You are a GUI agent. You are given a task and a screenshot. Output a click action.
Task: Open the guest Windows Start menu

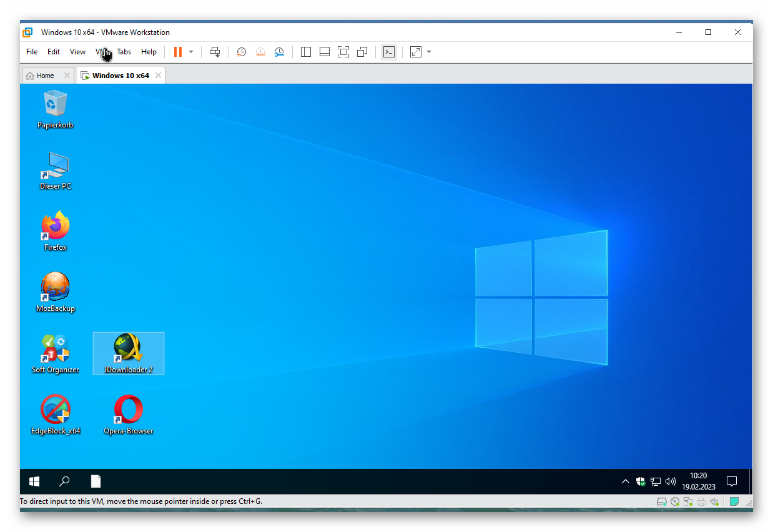[x=34, y=481]
